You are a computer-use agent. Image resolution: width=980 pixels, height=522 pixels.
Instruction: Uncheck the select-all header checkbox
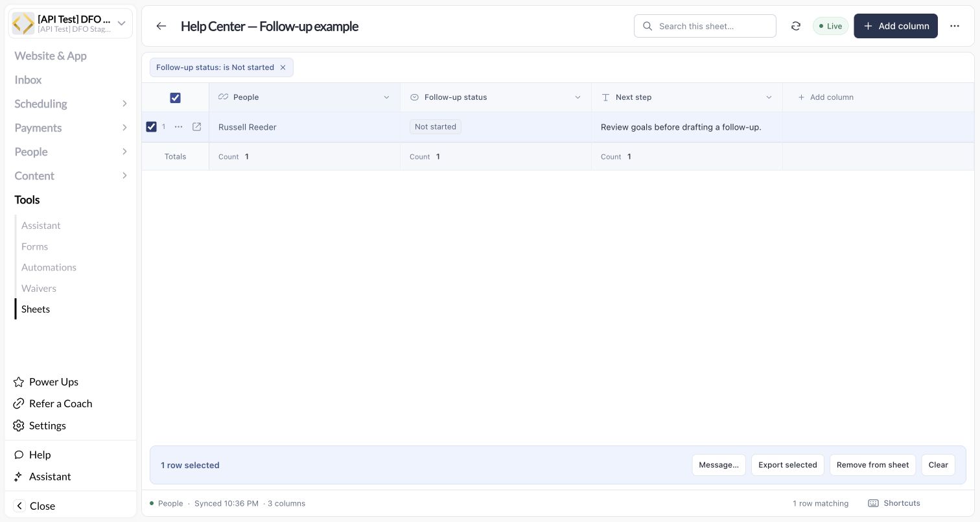(175, 97)
